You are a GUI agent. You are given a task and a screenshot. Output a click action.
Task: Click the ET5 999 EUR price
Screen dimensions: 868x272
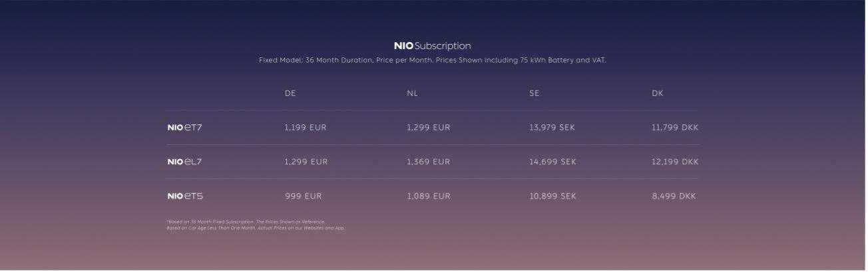pyautogui.click(x=304, y=196)
